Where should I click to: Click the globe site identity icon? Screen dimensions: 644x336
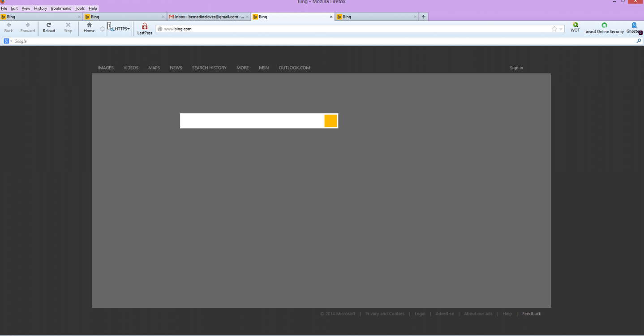coord(159,29)
